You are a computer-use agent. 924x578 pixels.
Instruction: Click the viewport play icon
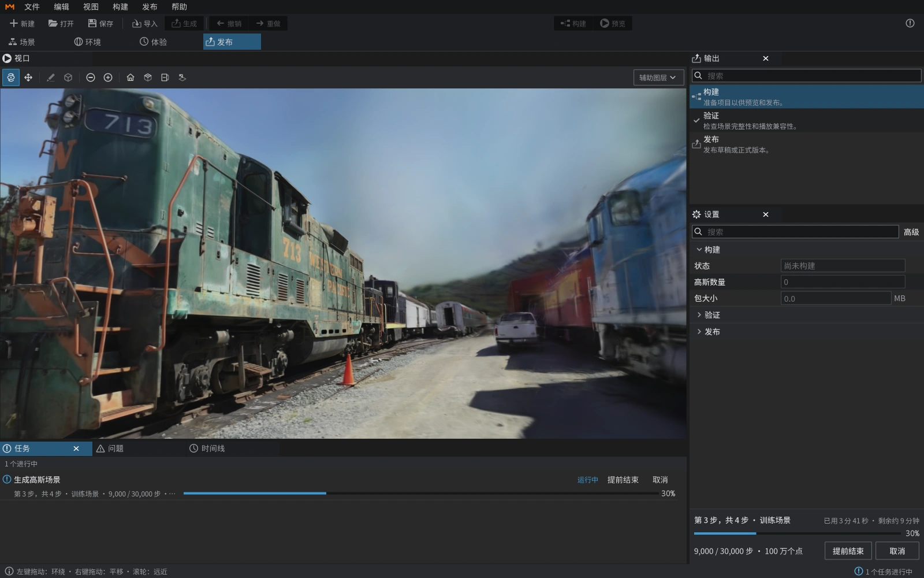tap(7, 58)
